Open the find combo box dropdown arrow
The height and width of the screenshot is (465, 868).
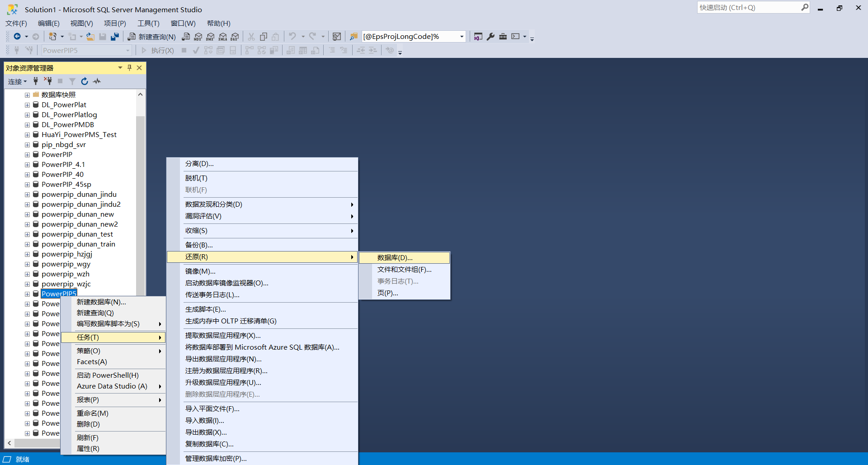[462, 37]
